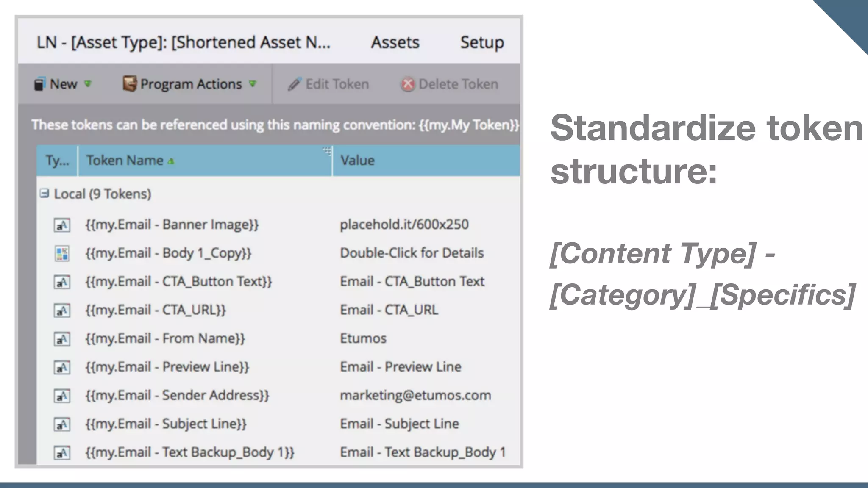The height and width of the screenshot is (488, 868).
Task: Collapse the Local (9 Tokens) group
Action: (44, 194)
